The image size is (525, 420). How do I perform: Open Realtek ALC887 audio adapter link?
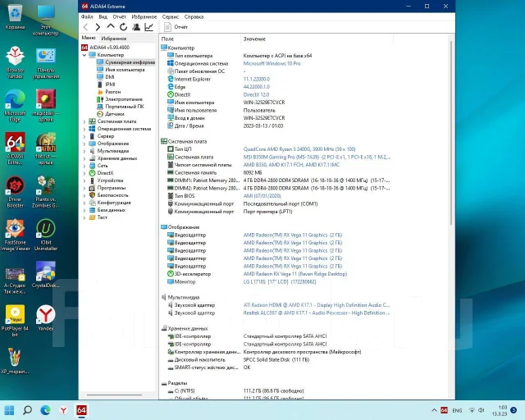click(x=317, y=313)
